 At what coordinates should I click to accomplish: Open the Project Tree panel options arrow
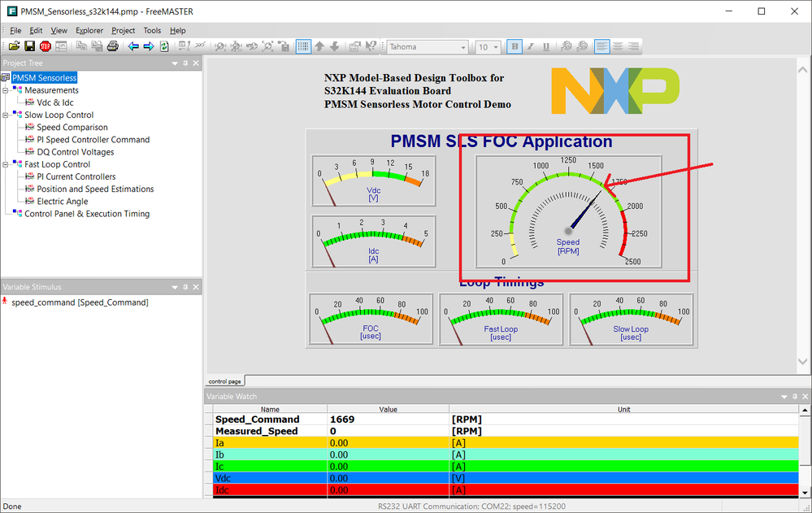point(175,63)
